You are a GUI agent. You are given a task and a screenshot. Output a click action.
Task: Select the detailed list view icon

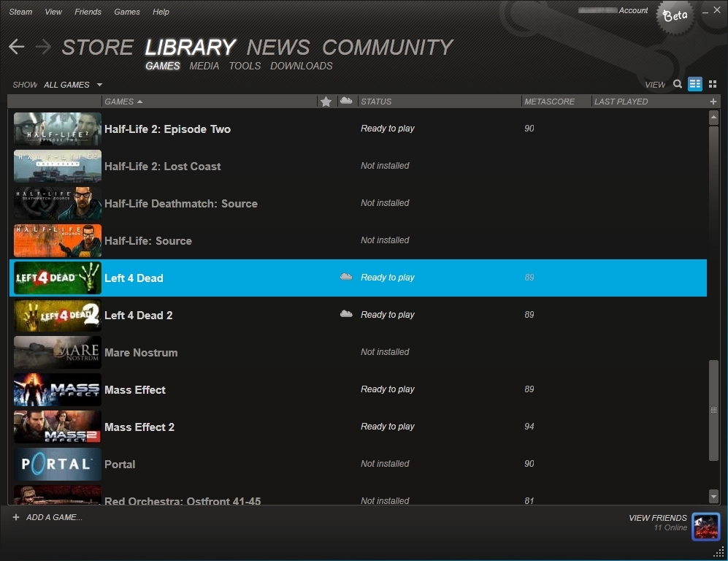click(694, 84)
